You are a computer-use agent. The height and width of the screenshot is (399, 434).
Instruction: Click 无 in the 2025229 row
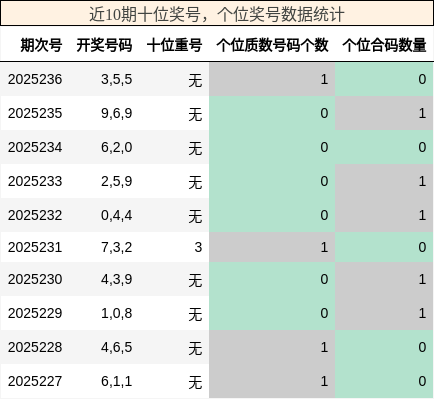click(x=195, y=314)
